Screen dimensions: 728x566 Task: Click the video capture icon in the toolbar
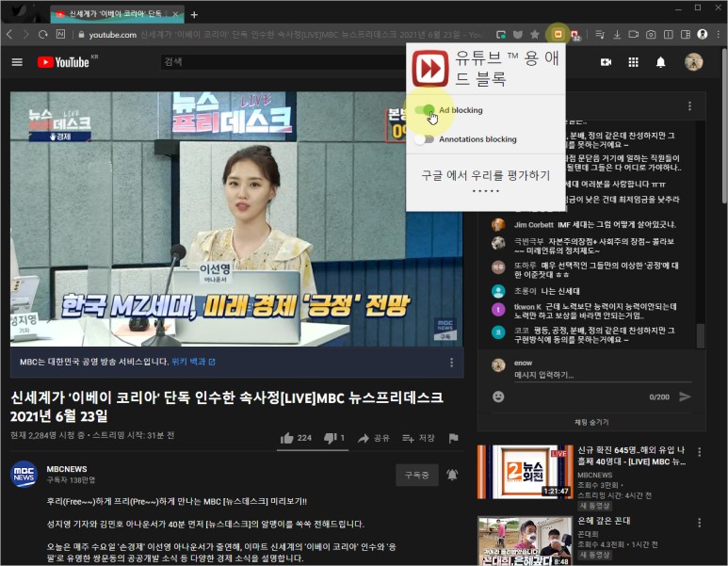(x=634, y=34)
